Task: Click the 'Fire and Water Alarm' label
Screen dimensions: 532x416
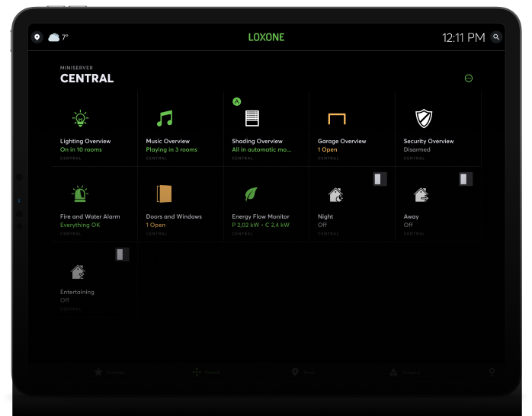Action: 90,216
